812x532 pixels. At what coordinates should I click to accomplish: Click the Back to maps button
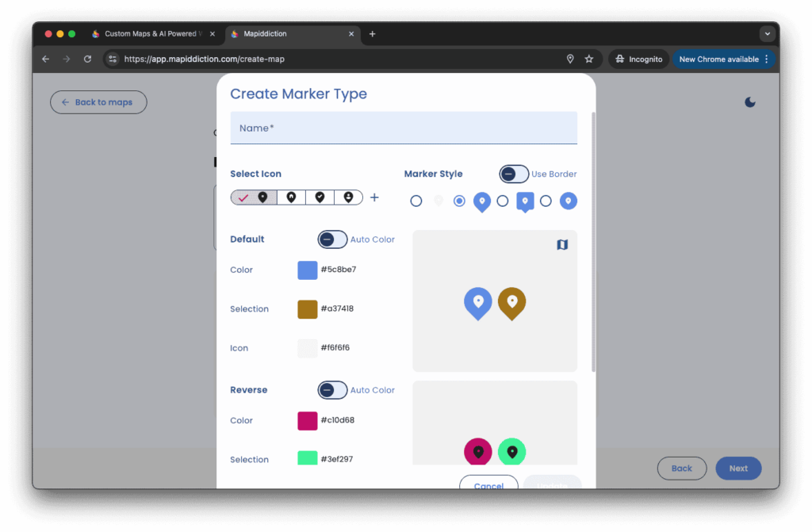point(98,102)
